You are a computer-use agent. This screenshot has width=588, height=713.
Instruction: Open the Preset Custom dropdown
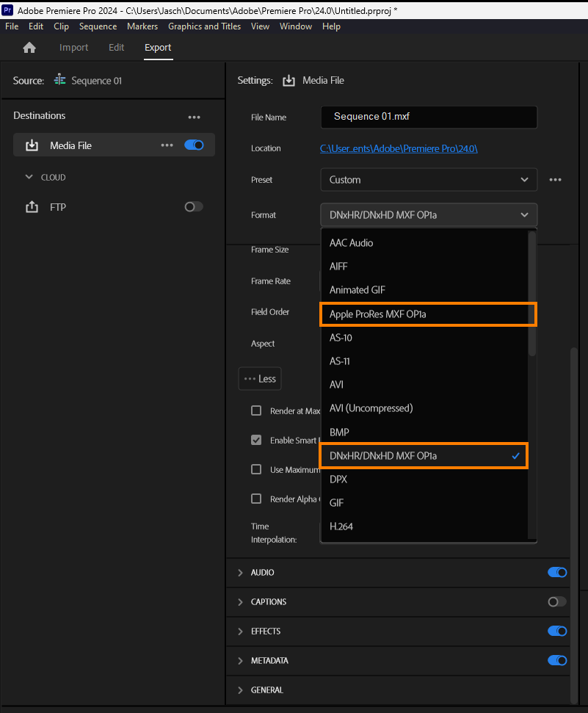click(x=429, y=180)
